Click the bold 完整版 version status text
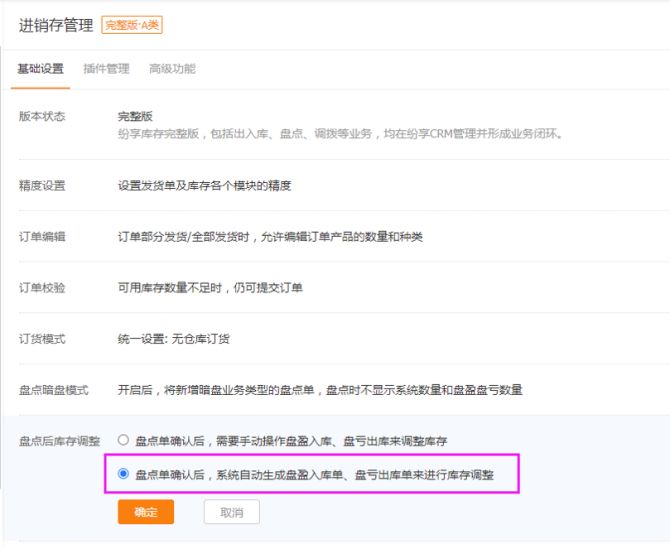Image resolution: width=670 pixels, height=549 pixels. [x=136, y=116]
